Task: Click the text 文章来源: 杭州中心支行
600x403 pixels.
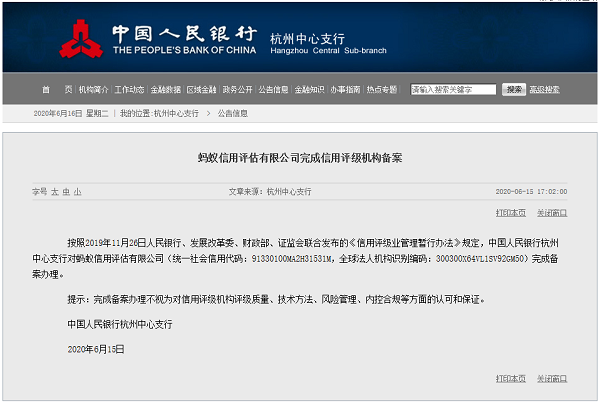Action: tap(270, 192)
